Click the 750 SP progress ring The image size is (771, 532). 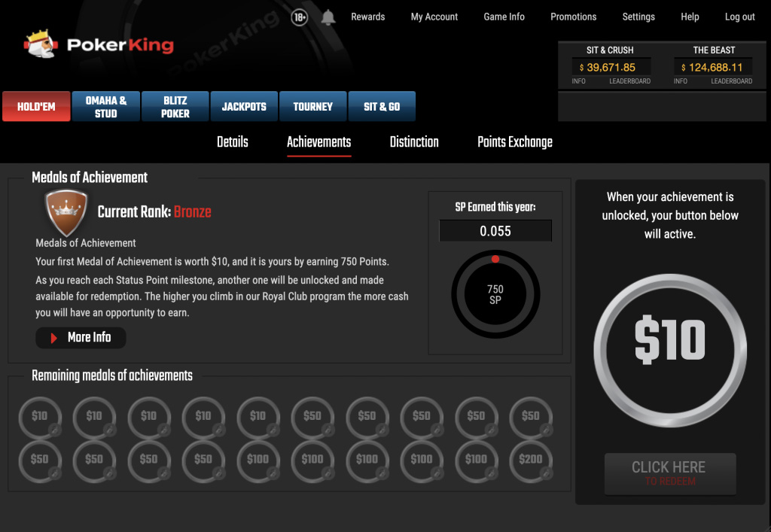[x=495, y=294]
